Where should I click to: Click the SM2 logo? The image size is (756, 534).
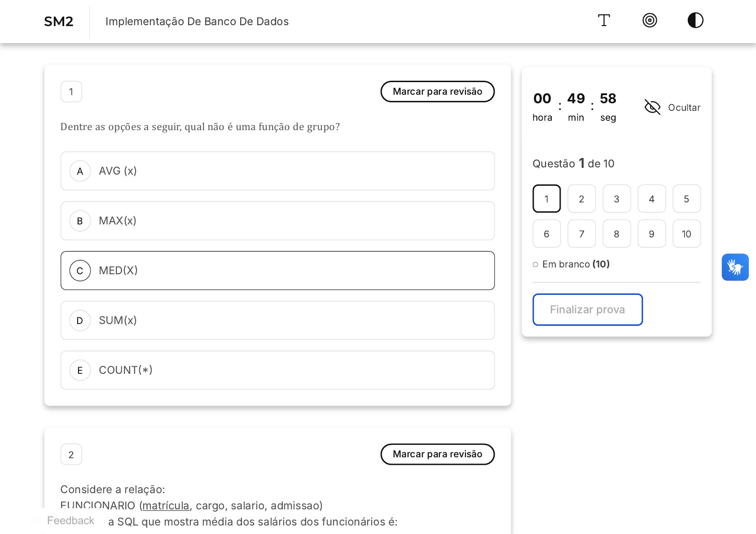[59, 22]
